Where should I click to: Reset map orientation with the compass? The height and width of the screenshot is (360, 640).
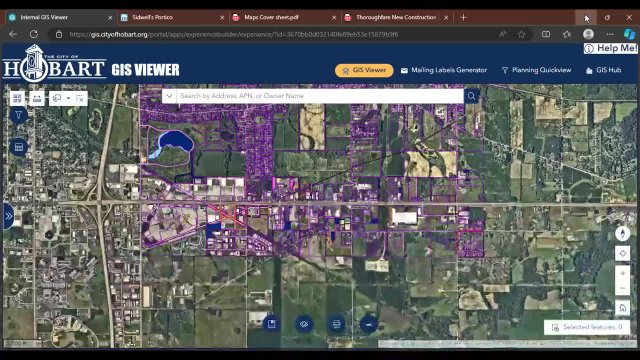622,234
